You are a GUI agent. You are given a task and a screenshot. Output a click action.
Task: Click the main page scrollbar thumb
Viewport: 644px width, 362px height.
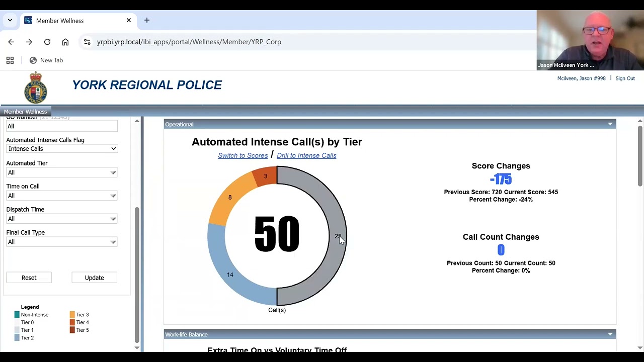tap(640, 156)
